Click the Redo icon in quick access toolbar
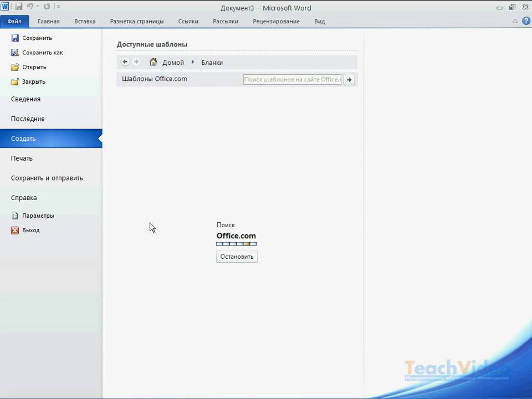 point(47,6)
